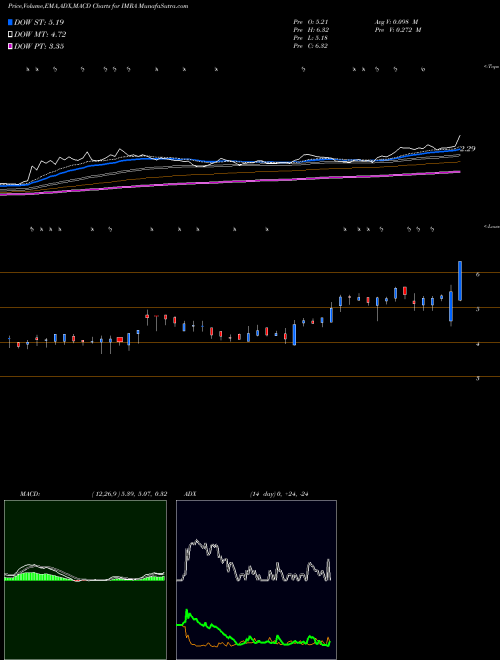Click the 'Pre H: 6.32' value
500x660 pixels.
pyautogui.click(x=311, y=30)
